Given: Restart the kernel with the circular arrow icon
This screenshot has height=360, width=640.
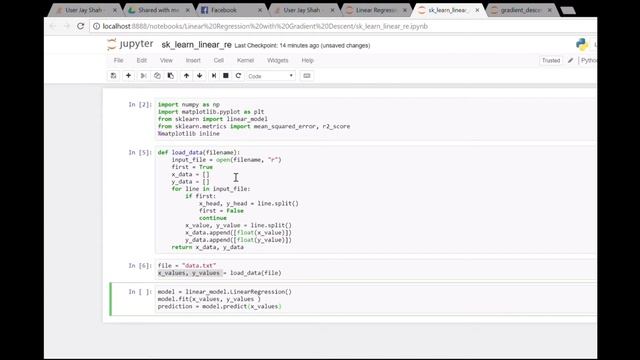Looking at the screenshot, I should 238,76.
